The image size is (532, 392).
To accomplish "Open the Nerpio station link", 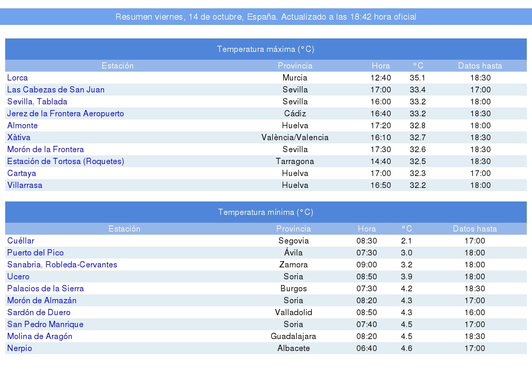I will (x=19, y=348).
